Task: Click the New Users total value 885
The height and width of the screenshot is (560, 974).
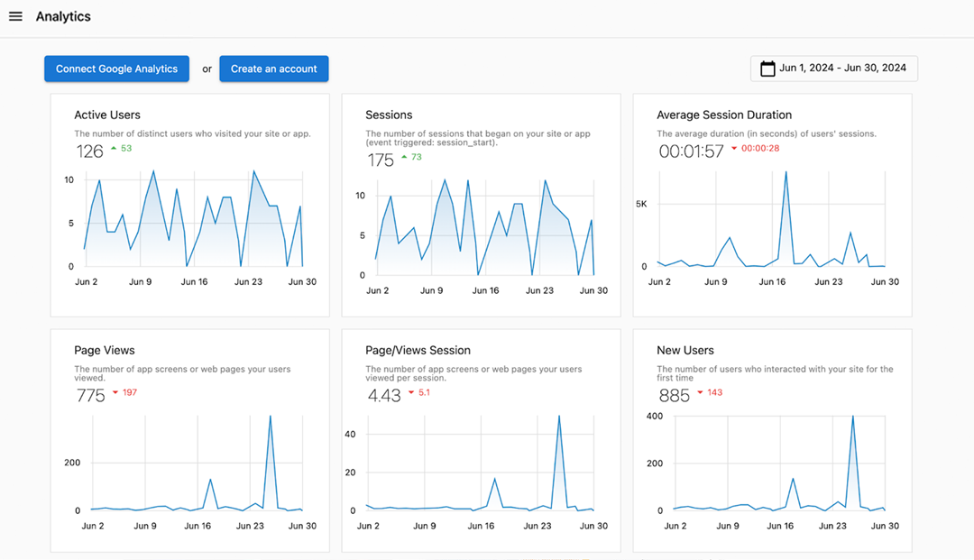Action: point(674,395)
